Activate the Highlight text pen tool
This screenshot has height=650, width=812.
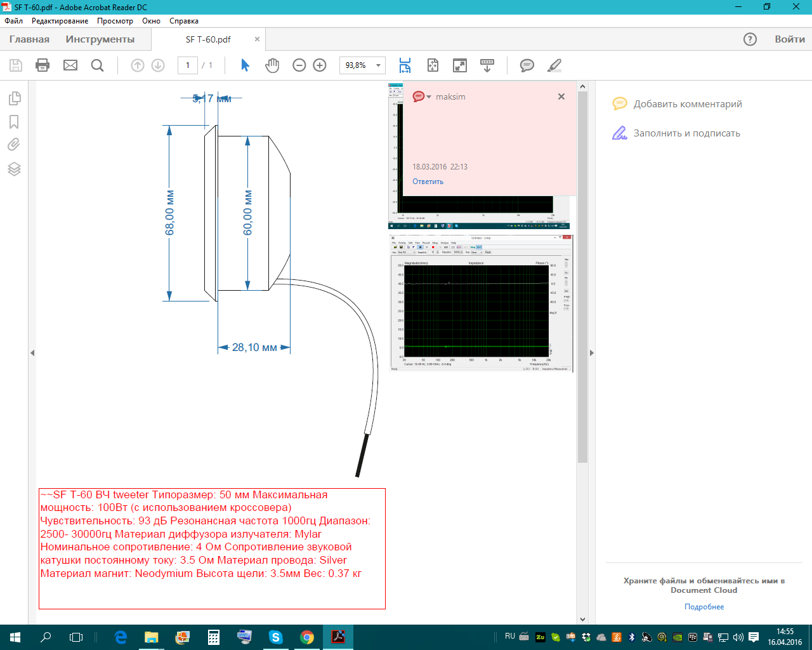coord(554,65)
